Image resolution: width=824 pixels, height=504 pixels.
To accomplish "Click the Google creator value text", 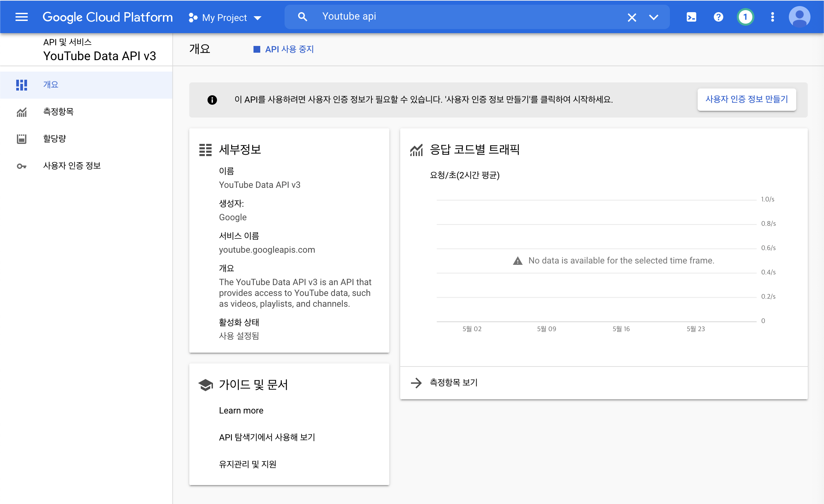I will point(233,217).
